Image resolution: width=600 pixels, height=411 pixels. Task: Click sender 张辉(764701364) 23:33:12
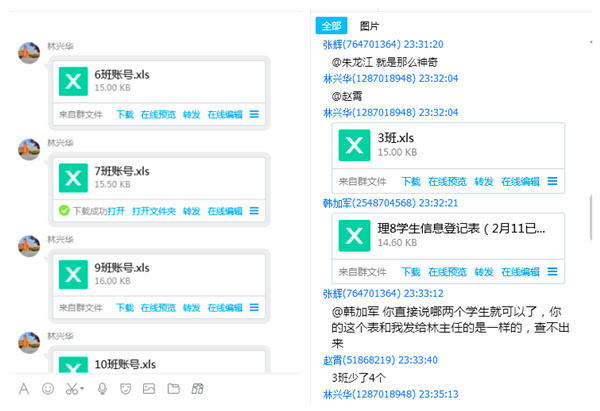[383, 294]
